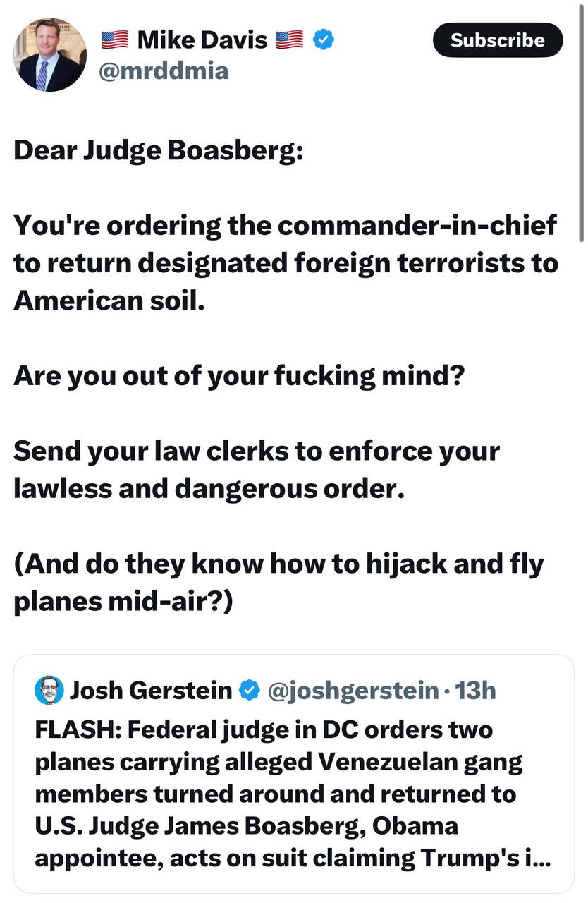Open the @joshgerstein handle link
Screen dimensions: 588x903
tap(353, 690)
